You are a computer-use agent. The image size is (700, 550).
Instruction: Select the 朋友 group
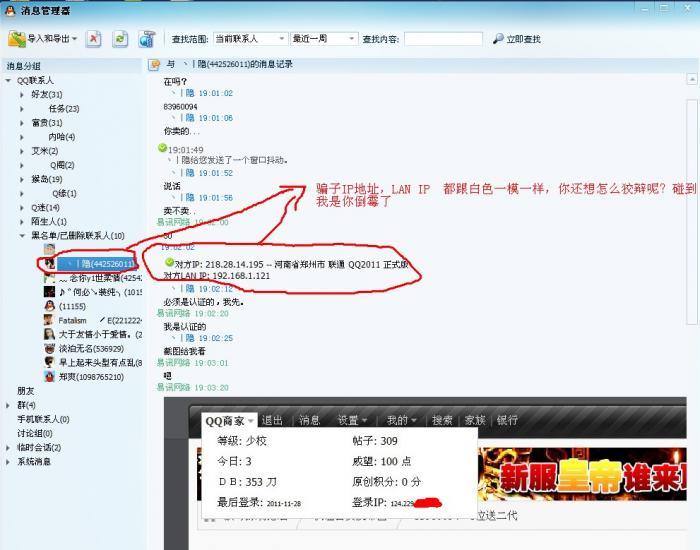point(25,391)
